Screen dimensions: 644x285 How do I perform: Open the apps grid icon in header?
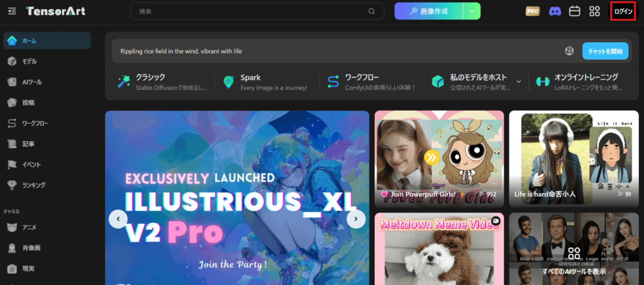595,11
